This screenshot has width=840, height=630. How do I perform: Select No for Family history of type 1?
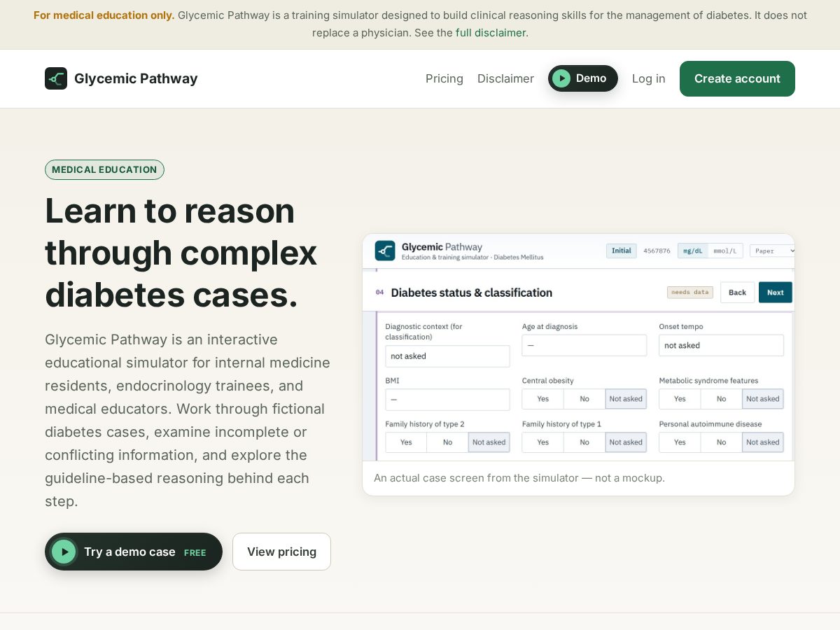[584, 442]
